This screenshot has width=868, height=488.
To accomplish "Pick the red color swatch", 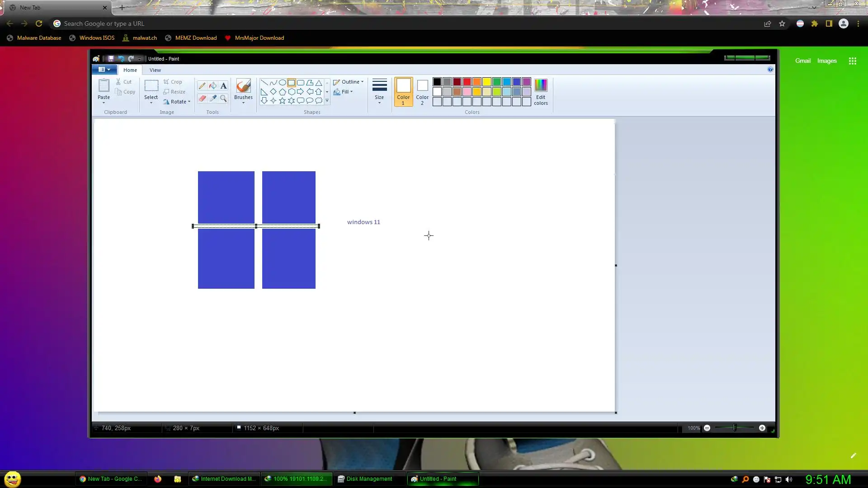I will pos(467,82).
